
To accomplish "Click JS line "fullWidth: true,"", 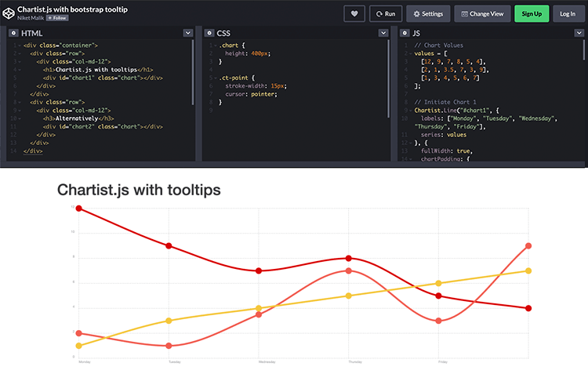I will pos(447,151).
